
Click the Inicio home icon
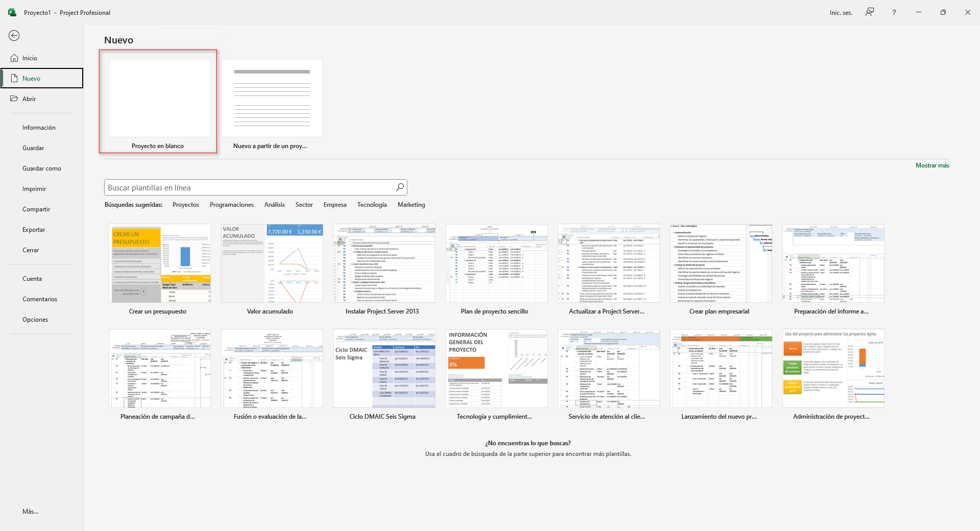(14, 58)
